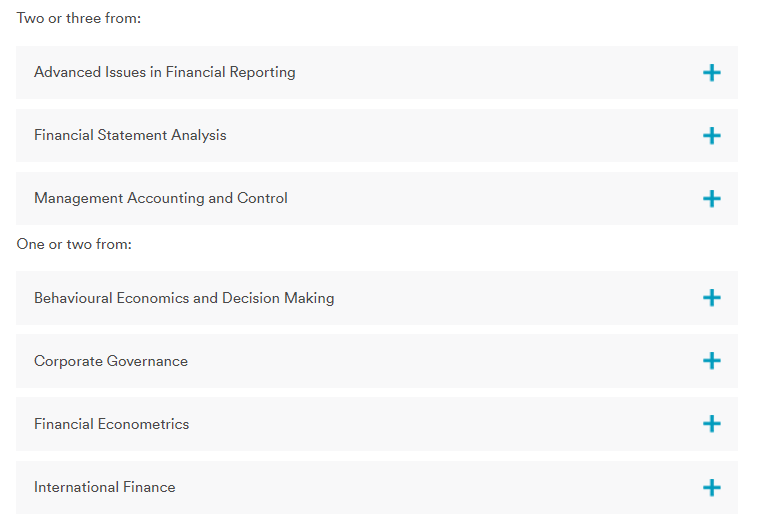Expand Management Accounting and Control title text
761x525 pixels.
(x=161, y=198)
